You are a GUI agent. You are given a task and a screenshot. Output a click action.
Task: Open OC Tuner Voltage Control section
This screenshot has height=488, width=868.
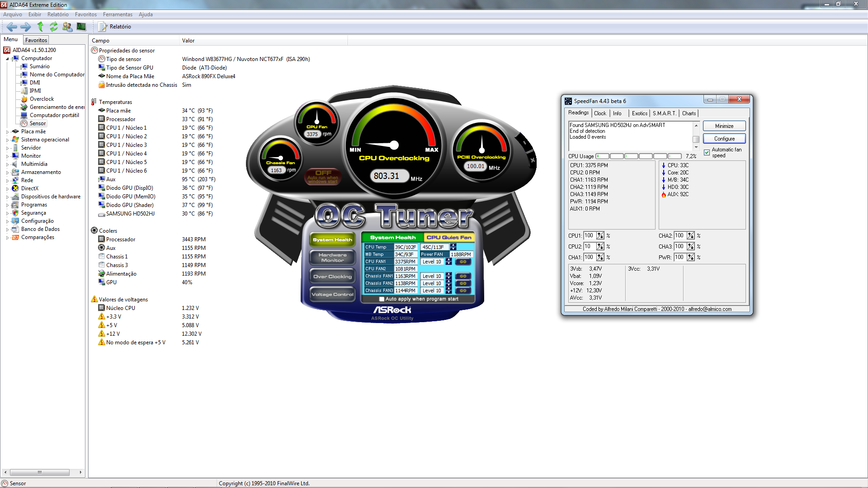point(332,294)
